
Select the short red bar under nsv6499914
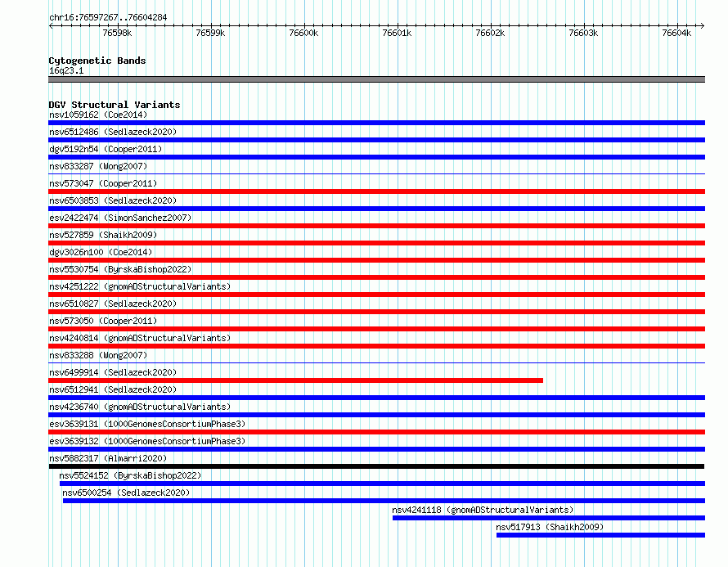[x=296, y=380]
